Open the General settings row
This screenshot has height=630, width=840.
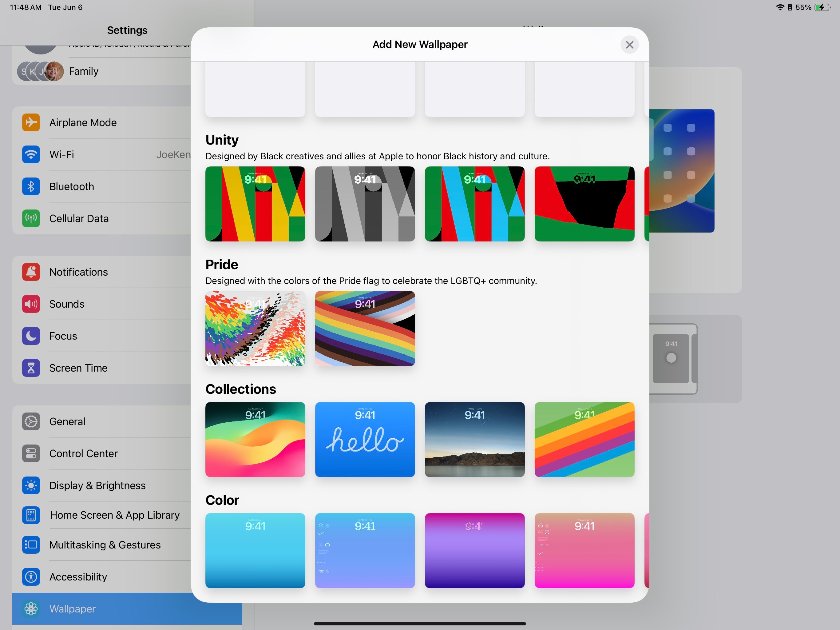pyautogui.click(x=102, y=421)
